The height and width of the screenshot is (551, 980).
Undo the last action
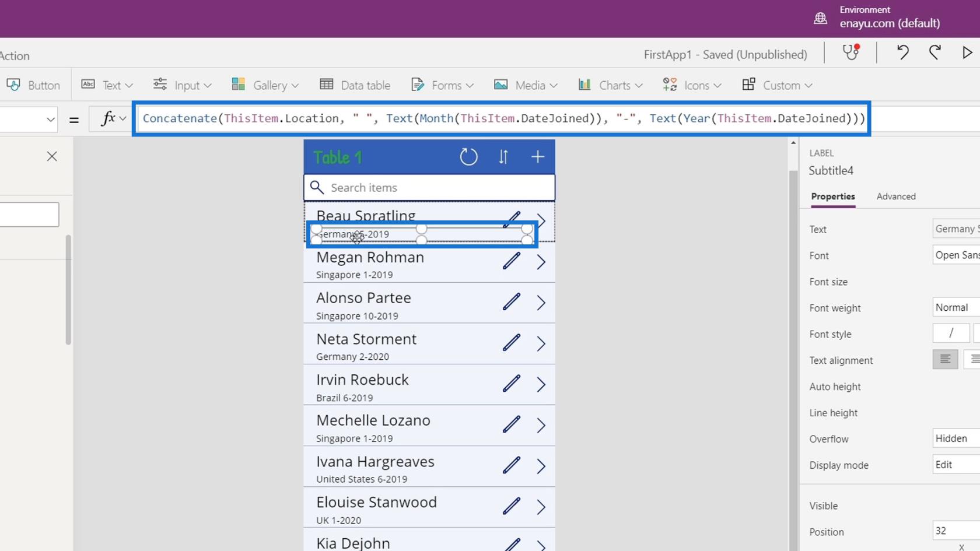(902, 52)
